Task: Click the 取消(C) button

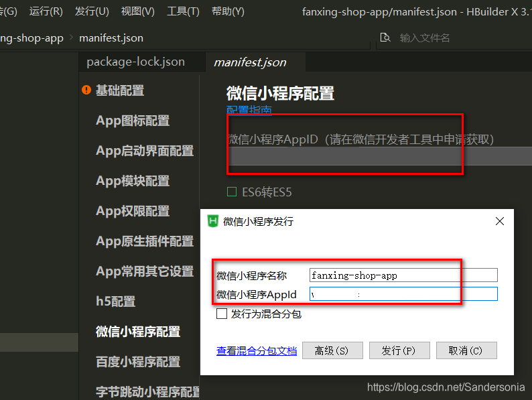Action: (466, 350)
